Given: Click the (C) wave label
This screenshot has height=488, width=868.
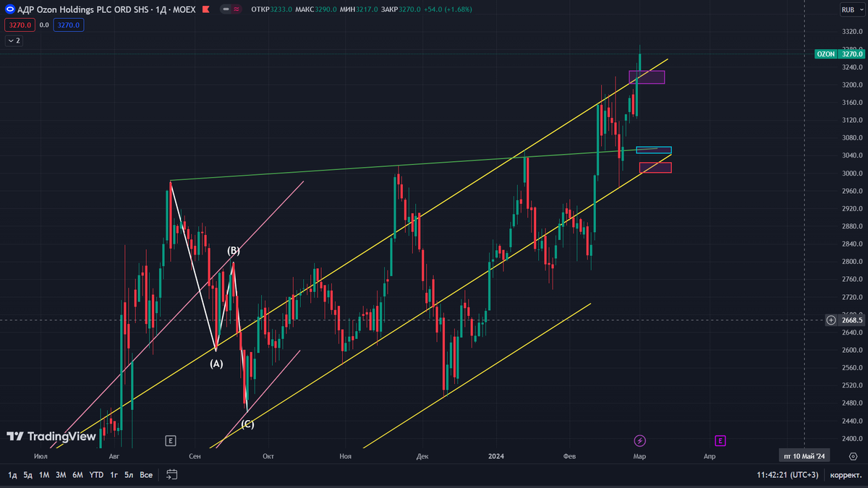Looking at the screenshot, I should pyautogui.click(x=247, y=424).
